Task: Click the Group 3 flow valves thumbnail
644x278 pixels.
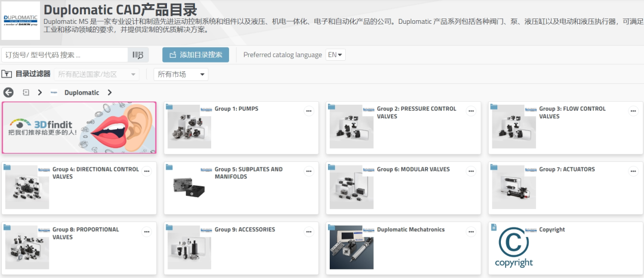Action: (x=514, y=127)
